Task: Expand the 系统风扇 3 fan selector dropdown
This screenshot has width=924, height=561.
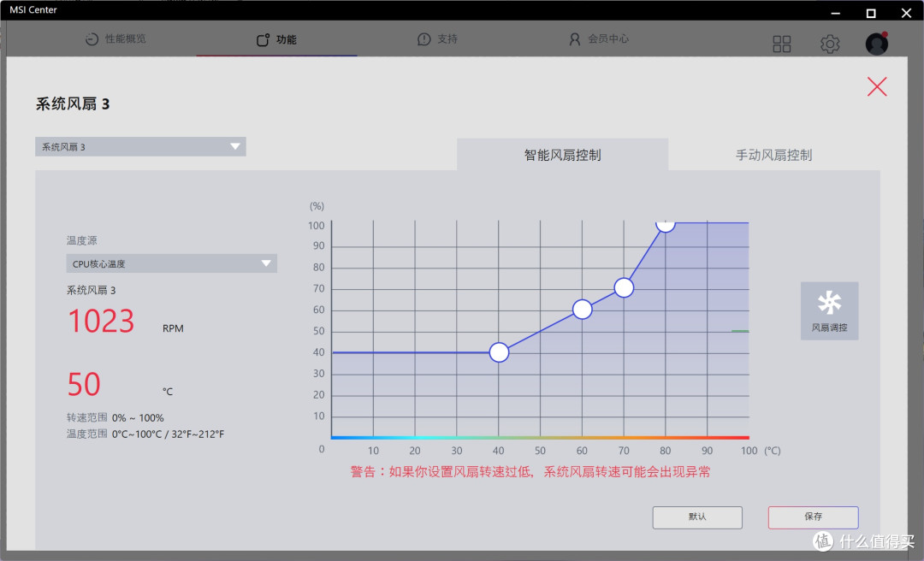Action: 140,147
